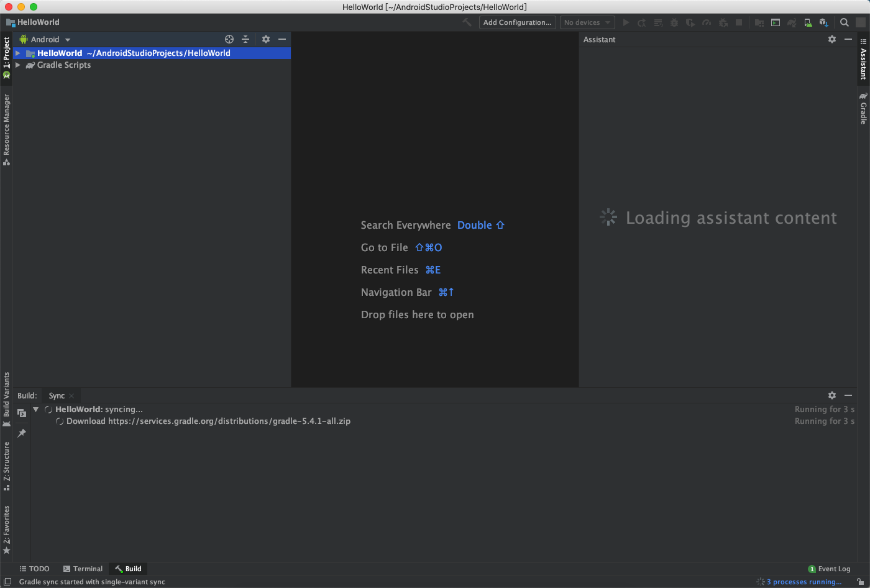870x588 pixels.
Task: Click the user account icon beside search
Action: [x=861, y=22]
